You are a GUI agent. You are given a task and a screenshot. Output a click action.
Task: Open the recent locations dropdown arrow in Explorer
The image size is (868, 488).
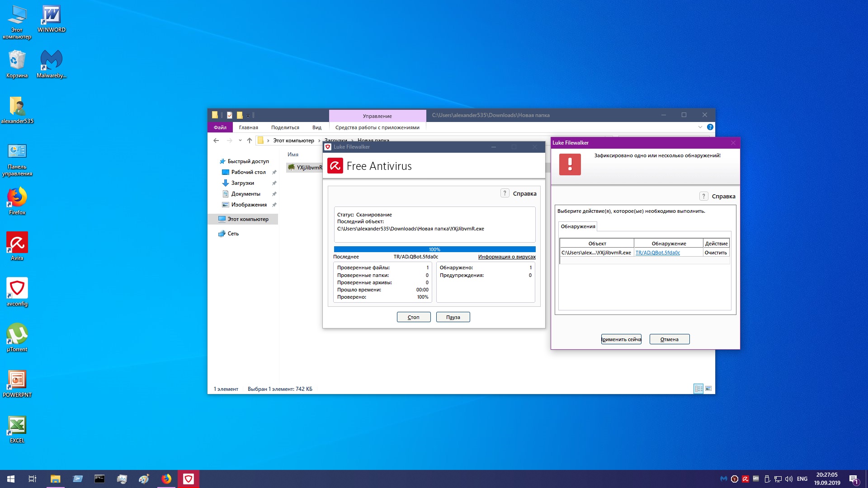point(240,141)
